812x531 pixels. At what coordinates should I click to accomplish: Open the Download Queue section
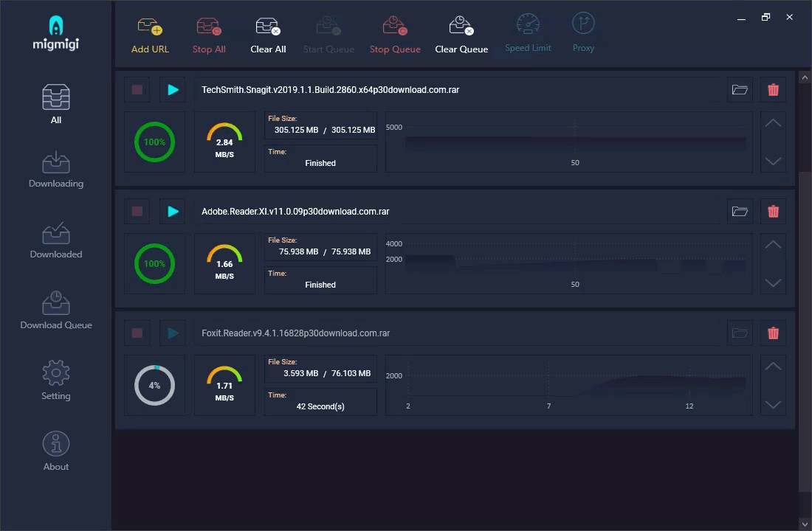pyautogui.click(x=56, y=310)
